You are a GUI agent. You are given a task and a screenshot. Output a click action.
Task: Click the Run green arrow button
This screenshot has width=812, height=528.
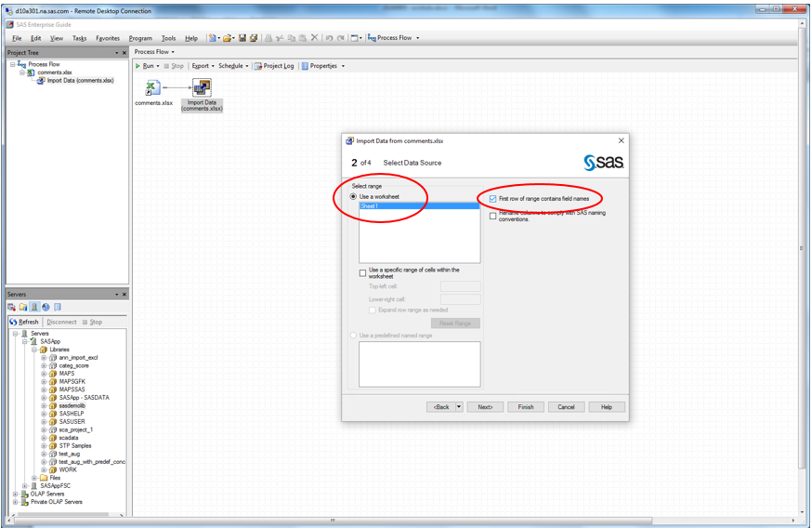pyautogui.click(x=147, y=66)
